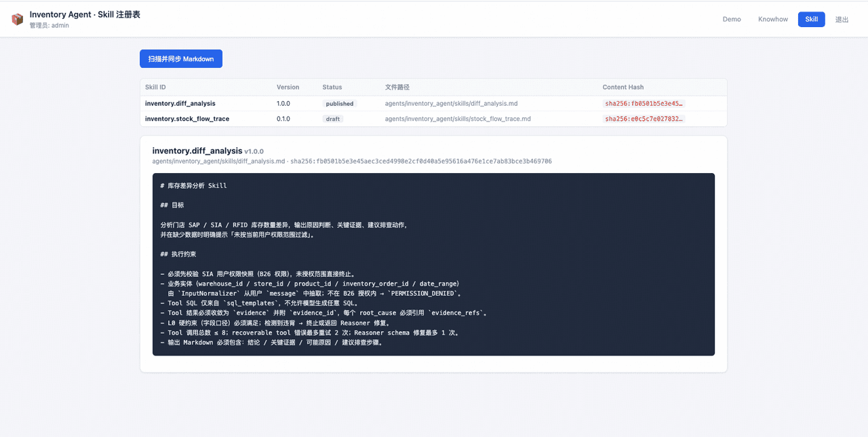This screenshot has height=437, width=868.
Task: Click the stock_flow_trace.md file path cell
Action: tap(458, 119)
